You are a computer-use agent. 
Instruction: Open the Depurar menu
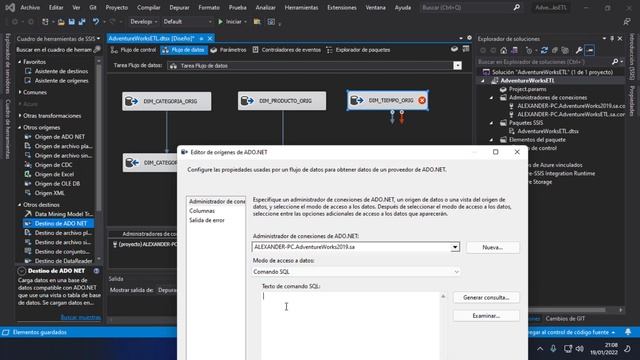[179, 7]
